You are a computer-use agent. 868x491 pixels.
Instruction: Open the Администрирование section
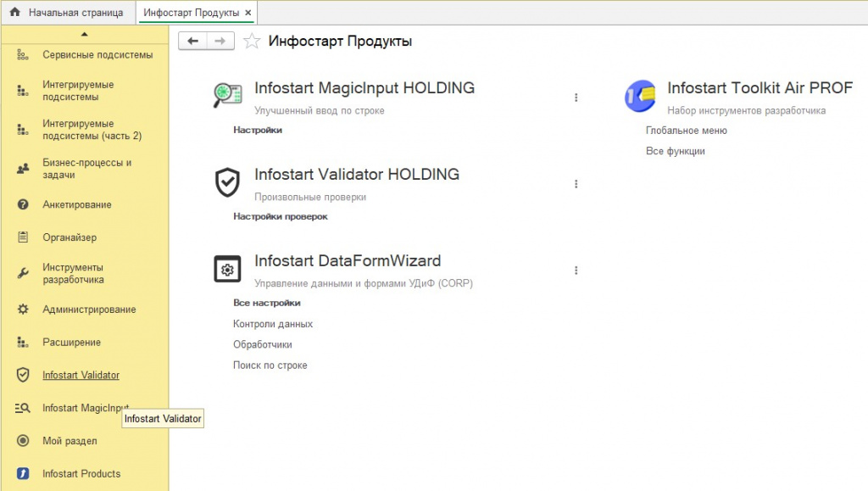pos(89,310)
